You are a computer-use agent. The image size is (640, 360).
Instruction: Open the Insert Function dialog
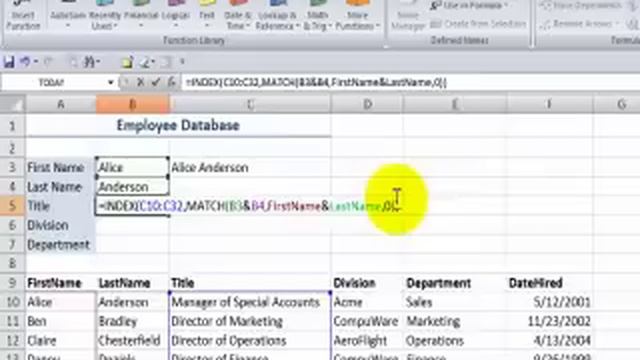point(23,16)
